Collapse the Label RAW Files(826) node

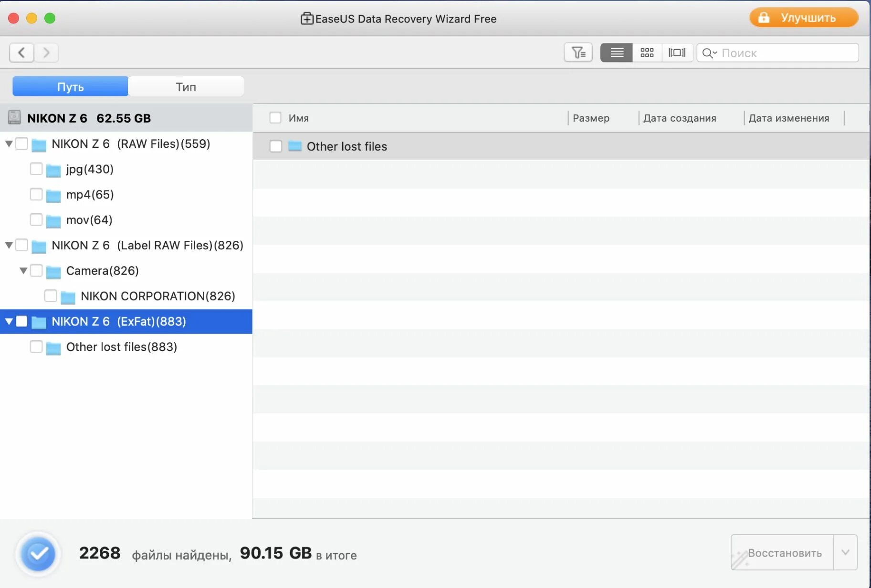point(9,245)
